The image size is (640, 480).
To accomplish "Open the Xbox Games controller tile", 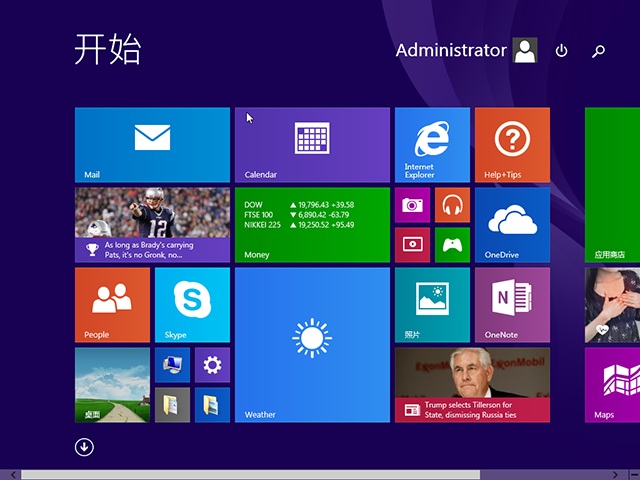I will click(452, 245).
